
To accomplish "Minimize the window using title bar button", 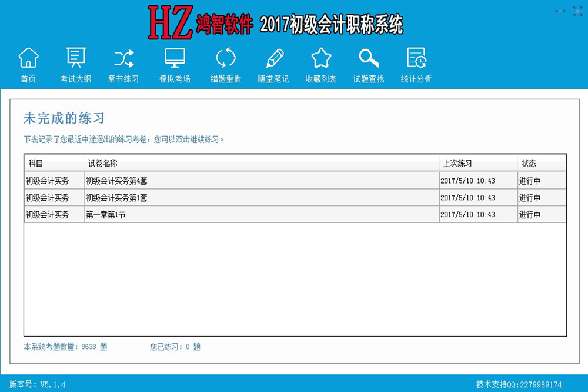I will [561, 10].
